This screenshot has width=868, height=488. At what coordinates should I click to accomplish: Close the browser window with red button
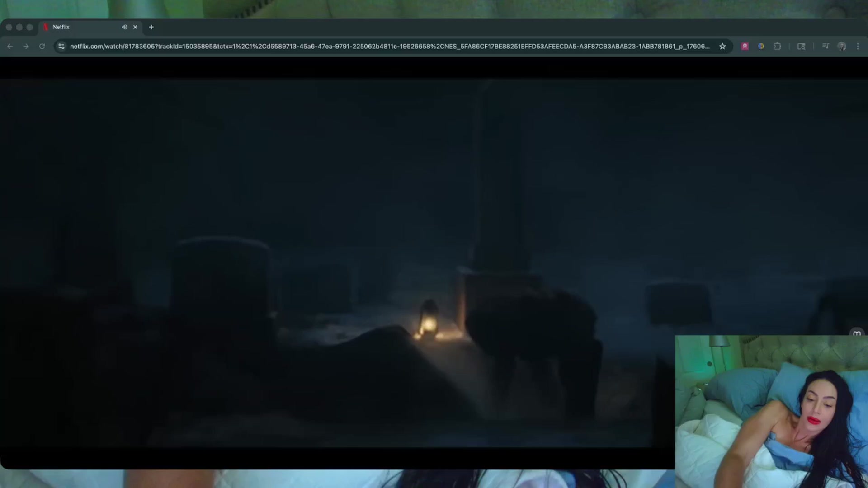pos(9,27)
